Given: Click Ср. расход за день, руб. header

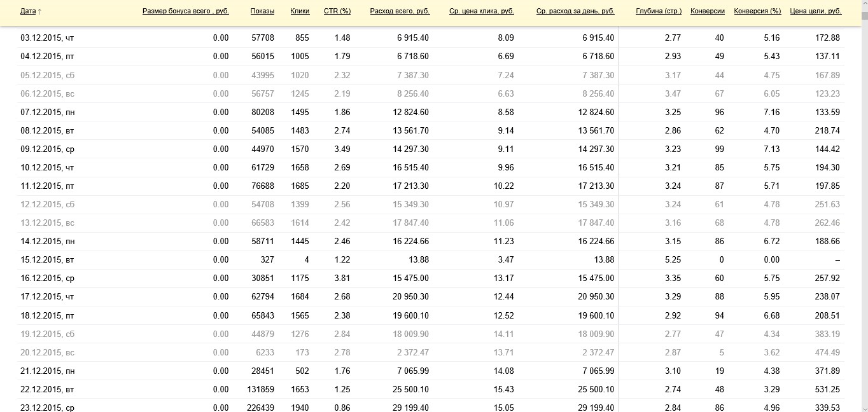Looking at the screenshot, I should pos(575,11).
